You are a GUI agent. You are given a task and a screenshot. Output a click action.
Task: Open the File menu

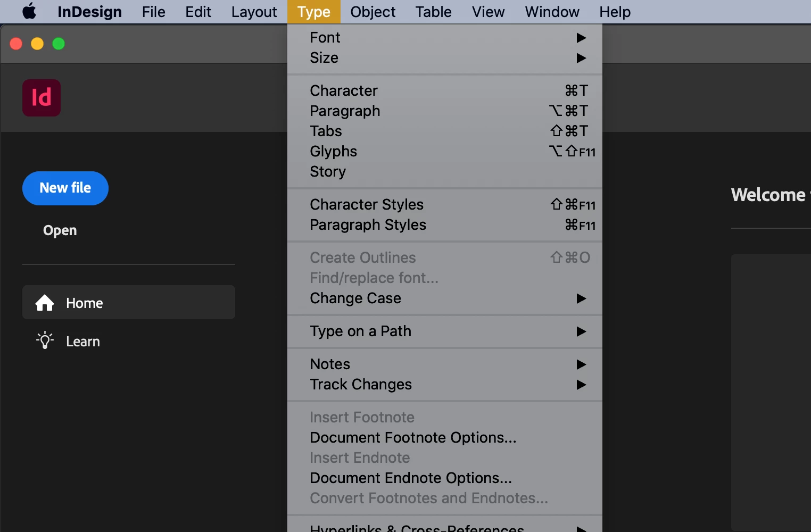tap(154, 12)
